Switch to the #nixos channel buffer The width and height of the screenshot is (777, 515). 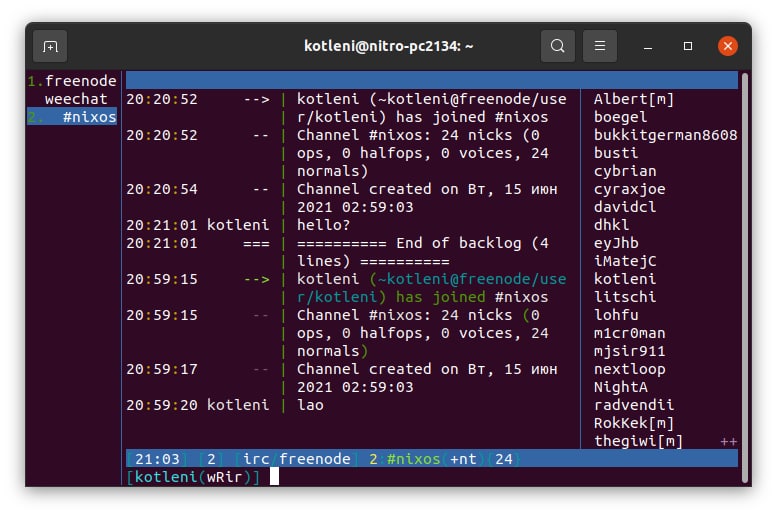point(72,117)
